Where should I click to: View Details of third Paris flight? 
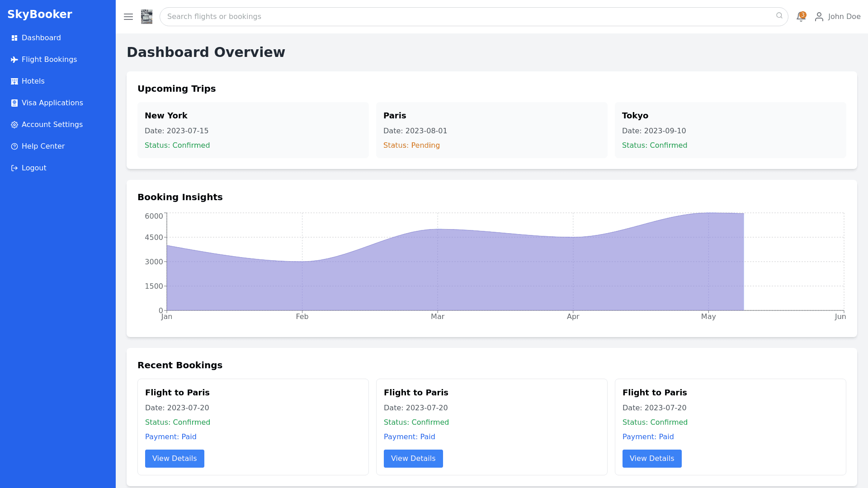coord(652,459)
